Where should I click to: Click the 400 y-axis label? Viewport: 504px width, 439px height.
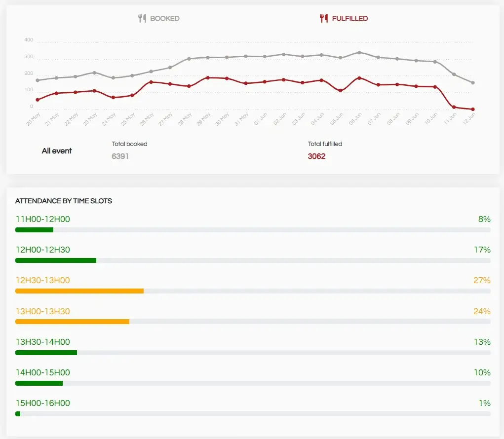coord(29,40)
